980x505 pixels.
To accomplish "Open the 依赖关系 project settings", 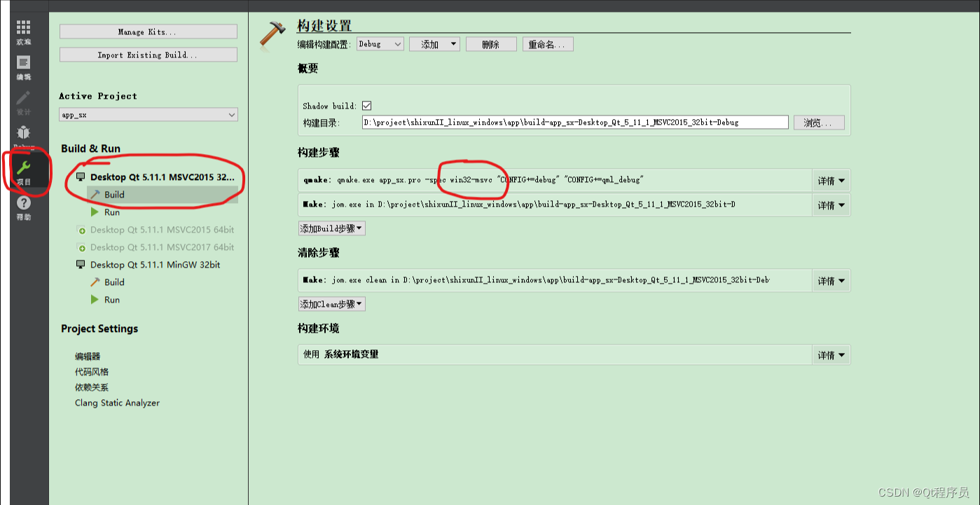I will 92,387.
